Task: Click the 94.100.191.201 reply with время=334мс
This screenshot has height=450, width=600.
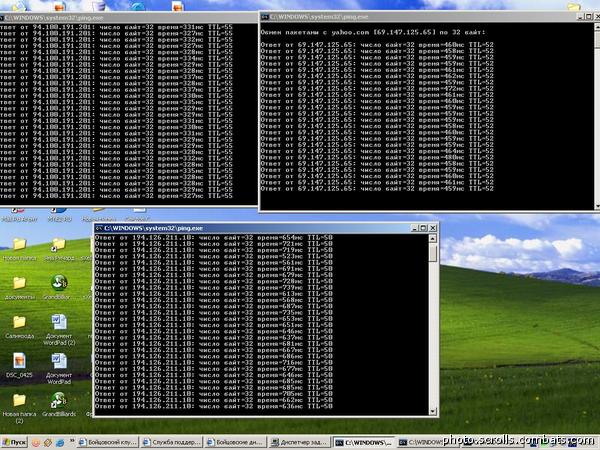Action: (x=116, y=59)
